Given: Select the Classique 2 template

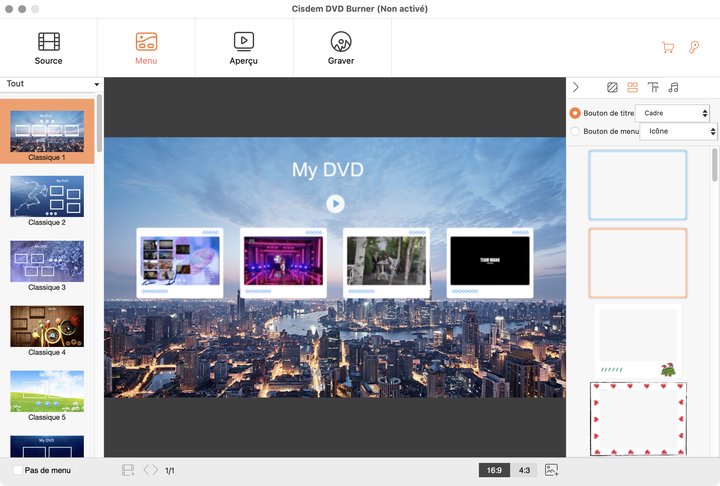Looking at the screenshot, I should coord(47,201).
